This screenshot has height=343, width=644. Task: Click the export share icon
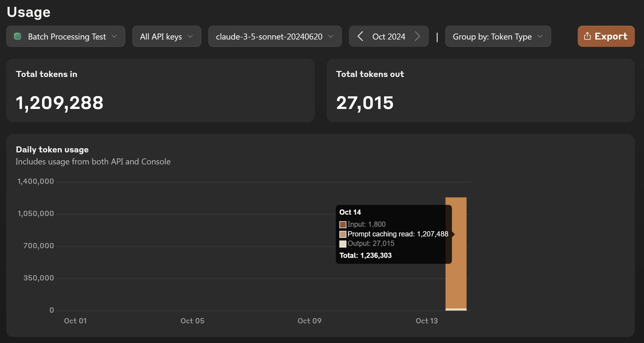pos(587,36)
